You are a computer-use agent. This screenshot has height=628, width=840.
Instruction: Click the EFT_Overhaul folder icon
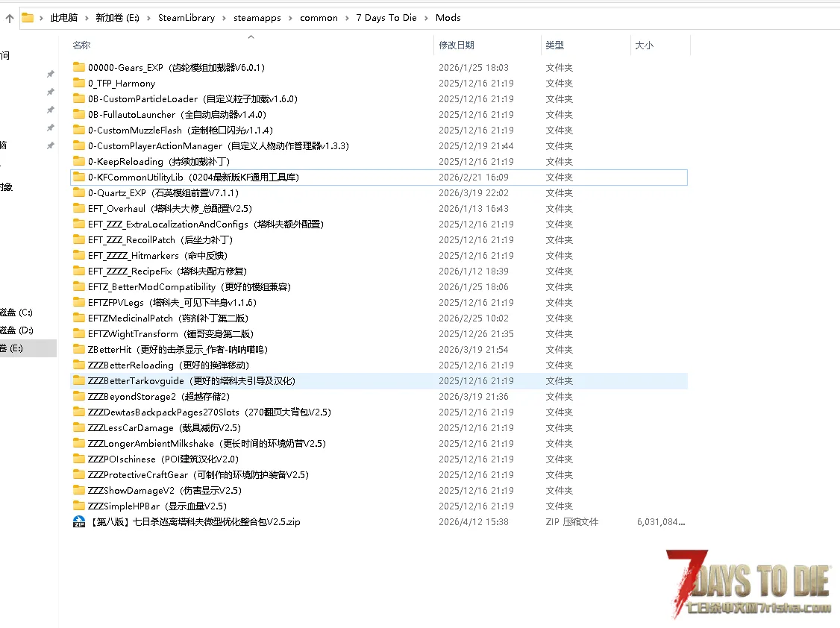79,209
